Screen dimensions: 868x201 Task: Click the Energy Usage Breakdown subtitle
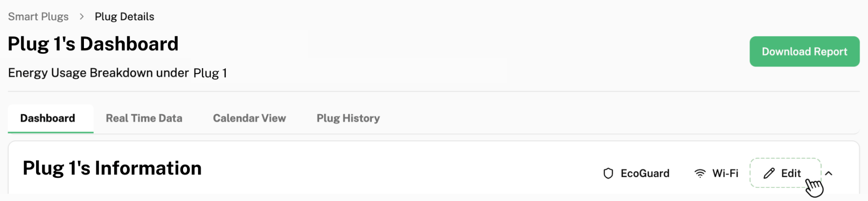(x=98, y=73)
